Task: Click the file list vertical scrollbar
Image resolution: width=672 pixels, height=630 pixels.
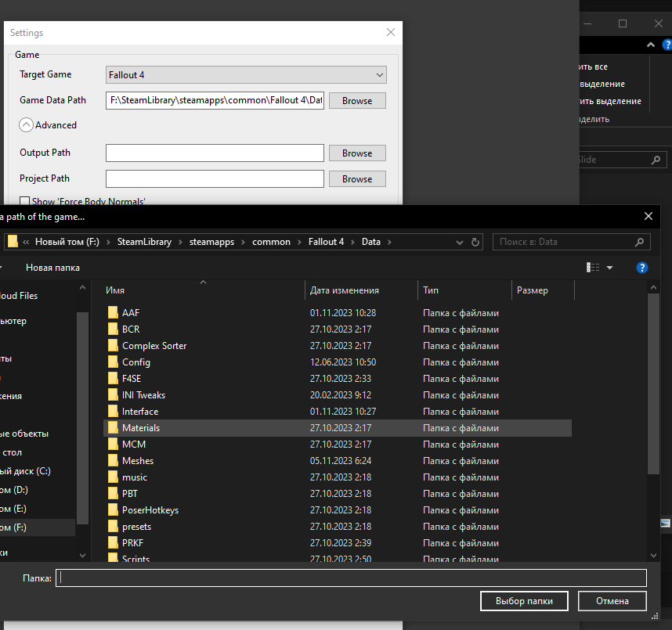Action: pos(653,391)
